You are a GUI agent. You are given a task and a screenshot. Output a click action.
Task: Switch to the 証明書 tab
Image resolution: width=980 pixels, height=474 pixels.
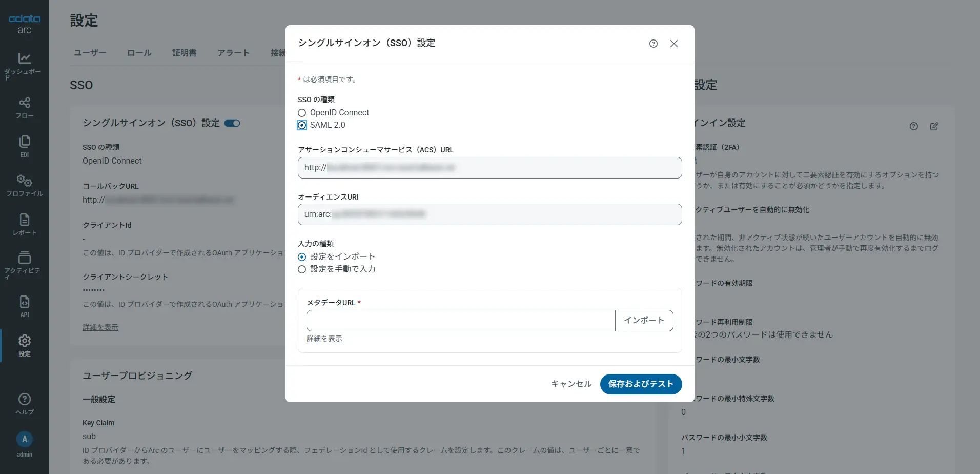[184, 53]
